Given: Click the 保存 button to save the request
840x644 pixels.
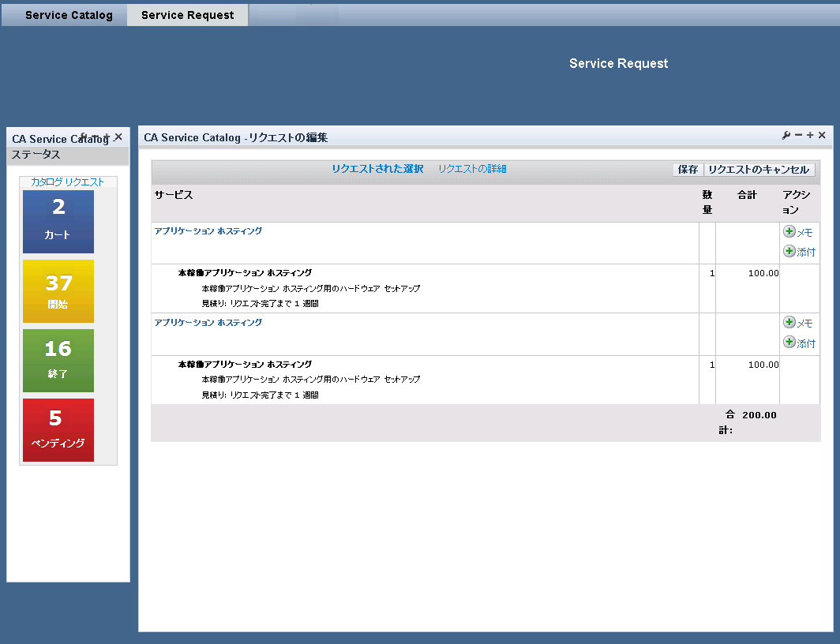Looking at the screenshot, I should click(688, 169).
